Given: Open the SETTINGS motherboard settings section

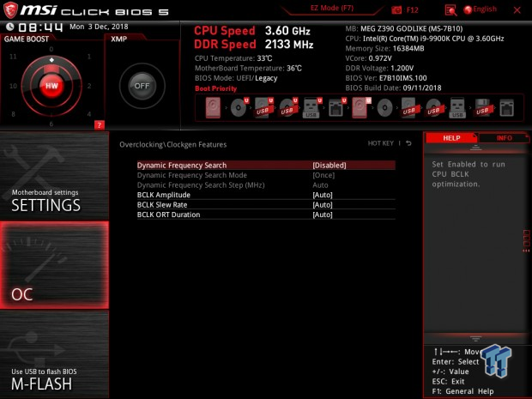Looking at the screenshot, I should click(x=54, y=176).
